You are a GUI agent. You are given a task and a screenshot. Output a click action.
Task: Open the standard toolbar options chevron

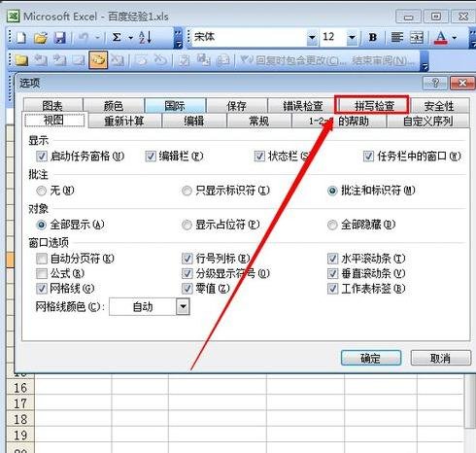click(x=178, y=38)
